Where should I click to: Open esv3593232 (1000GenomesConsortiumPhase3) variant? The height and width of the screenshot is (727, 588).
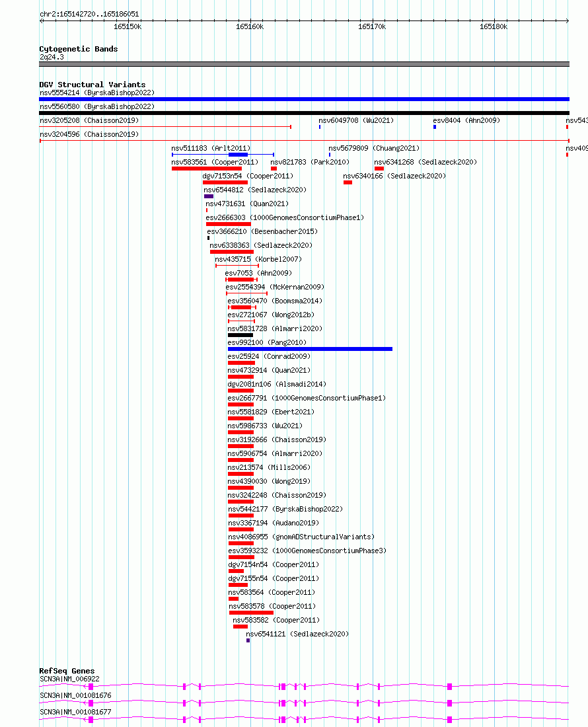click(307, 552)
